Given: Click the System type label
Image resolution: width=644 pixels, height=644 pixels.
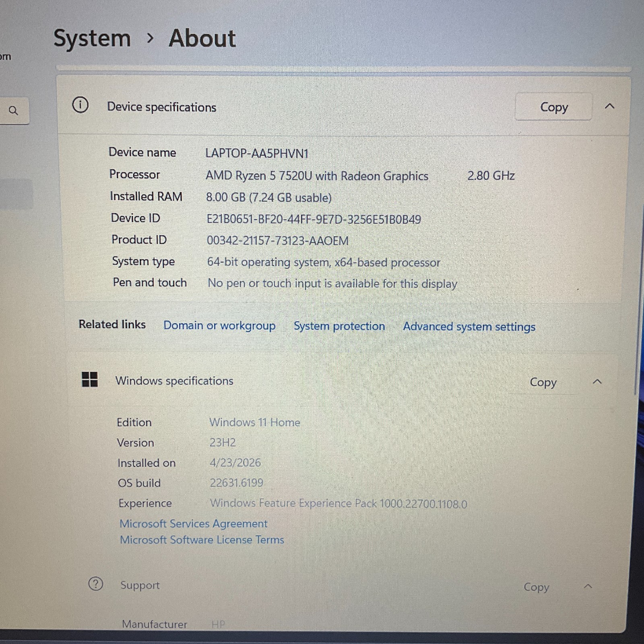Looking at the screenshot, I should click(x=143, y=261).
